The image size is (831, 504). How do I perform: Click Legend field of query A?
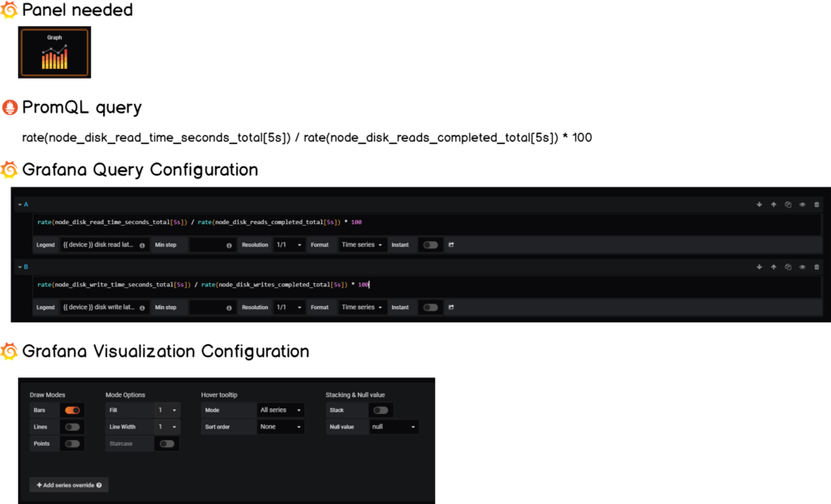point(104,245)
